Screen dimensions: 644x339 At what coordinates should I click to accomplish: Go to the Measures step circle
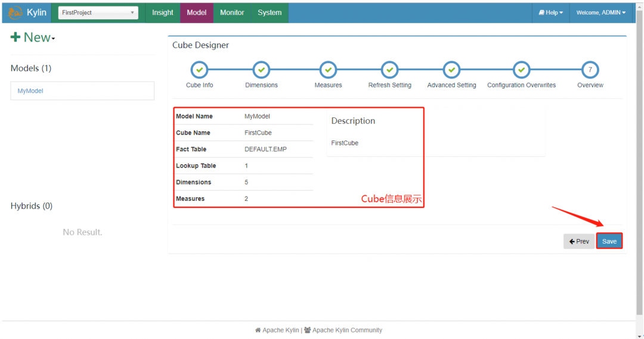(x=328, y=70)
